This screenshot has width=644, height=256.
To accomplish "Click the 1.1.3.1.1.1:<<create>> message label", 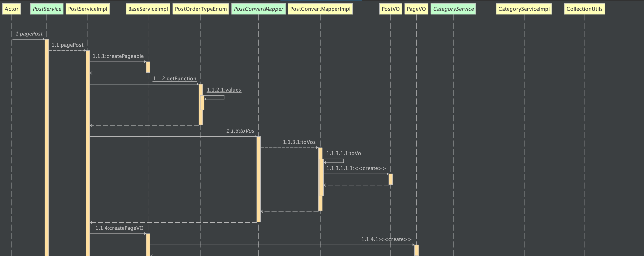I will [356, 168].
